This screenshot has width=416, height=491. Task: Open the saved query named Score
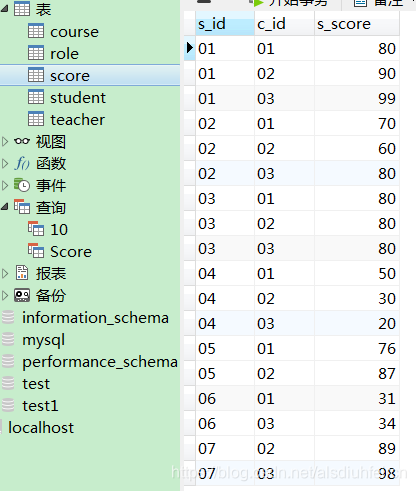pyautogui.click(x=71, y=252)
